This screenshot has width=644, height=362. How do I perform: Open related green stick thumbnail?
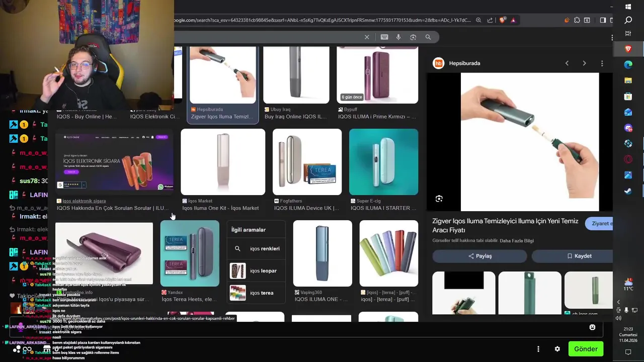(589, 290)
